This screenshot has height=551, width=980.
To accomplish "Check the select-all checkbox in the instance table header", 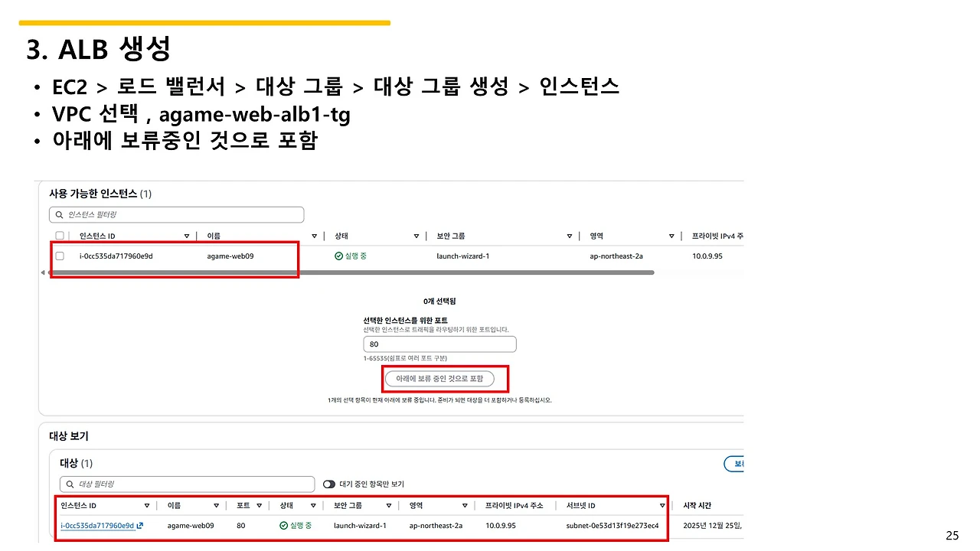I will [x=60, y=234].
